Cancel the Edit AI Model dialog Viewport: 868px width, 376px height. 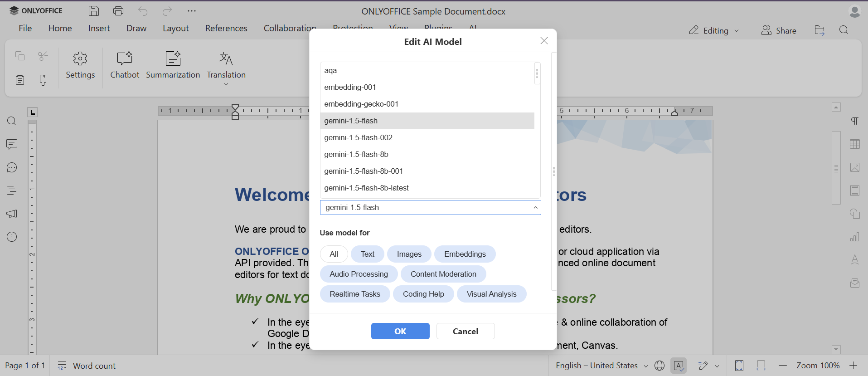466,331
